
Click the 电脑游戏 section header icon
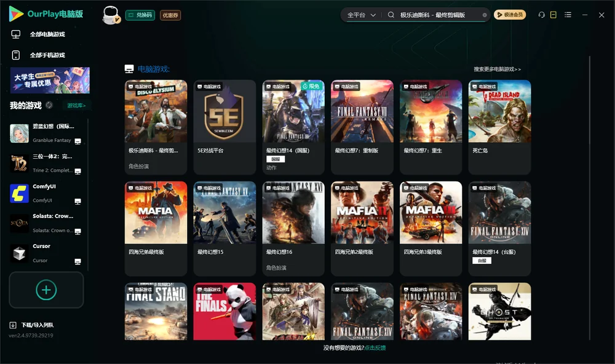(x=129, y=69)
